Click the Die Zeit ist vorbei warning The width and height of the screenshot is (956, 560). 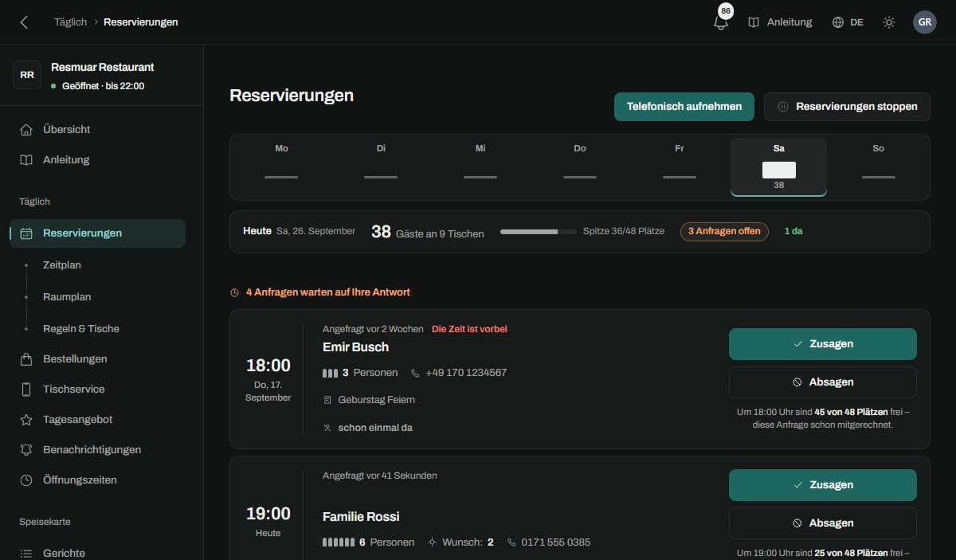pos(469,329)
